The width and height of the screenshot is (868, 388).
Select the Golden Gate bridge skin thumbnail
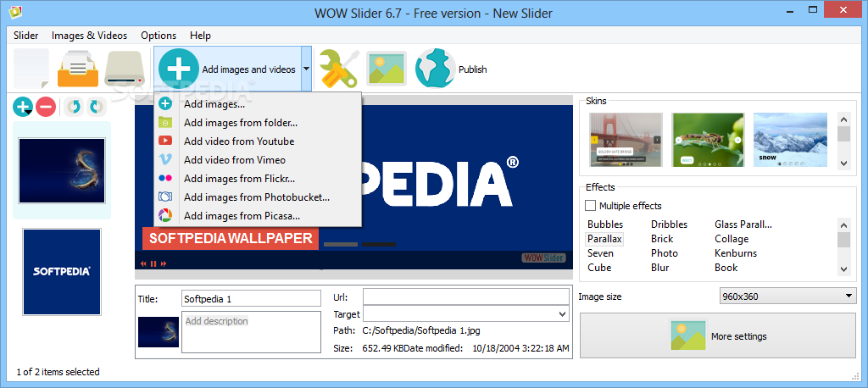(626, 140)
